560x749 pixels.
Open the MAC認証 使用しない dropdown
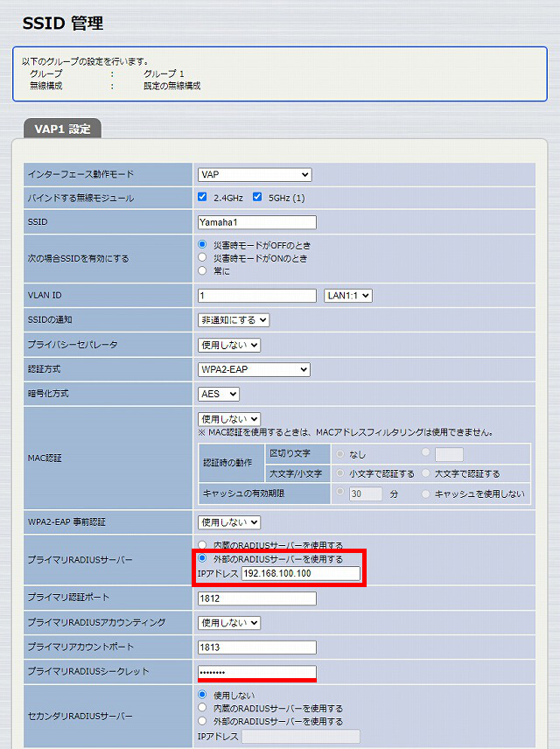229,419
